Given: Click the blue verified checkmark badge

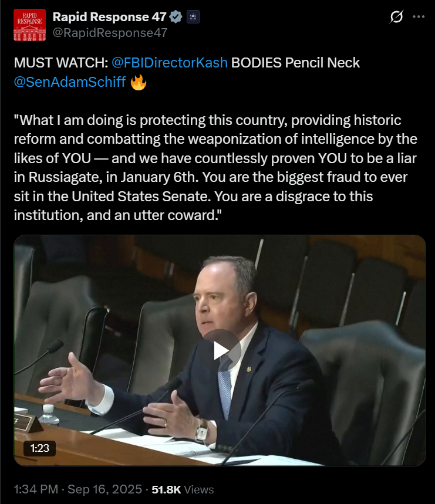Looking at the screenshot, I should (176, 17).
